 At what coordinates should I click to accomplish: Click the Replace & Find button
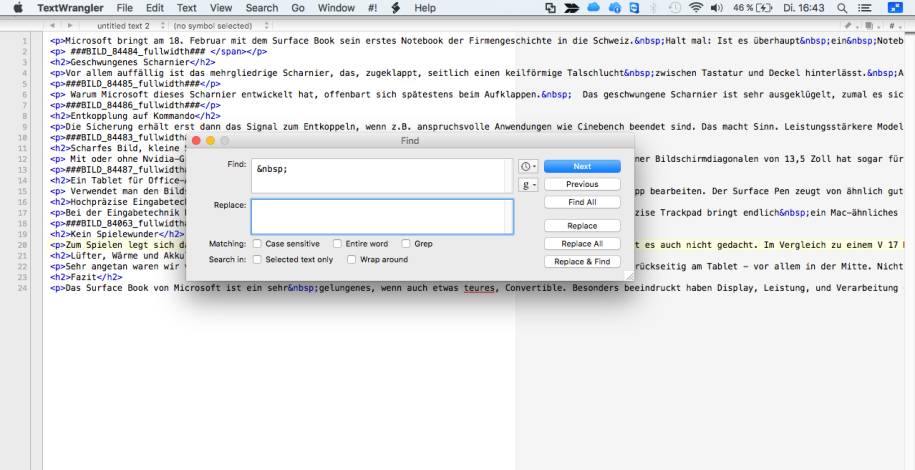[x=582, y=262]
